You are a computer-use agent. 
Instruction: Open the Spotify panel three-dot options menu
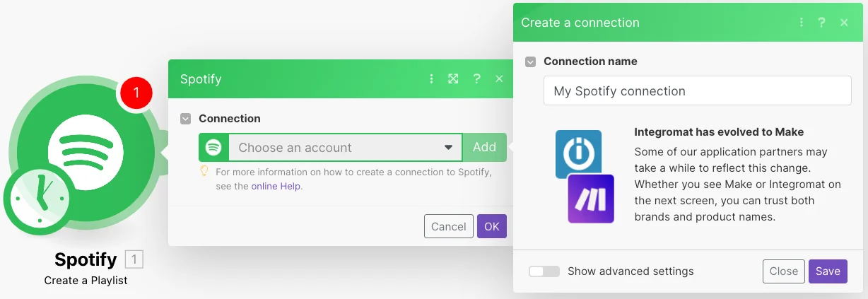(x=431, y=78)
